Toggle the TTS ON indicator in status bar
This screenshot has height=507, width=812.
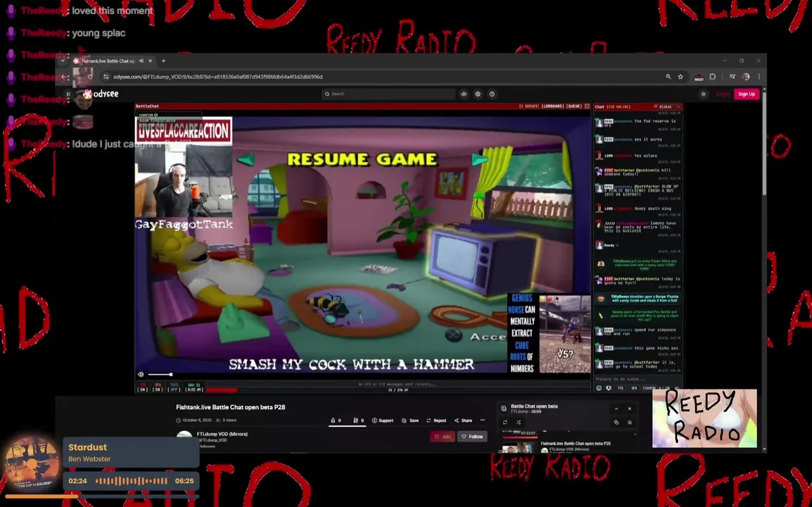pos(143,388)
